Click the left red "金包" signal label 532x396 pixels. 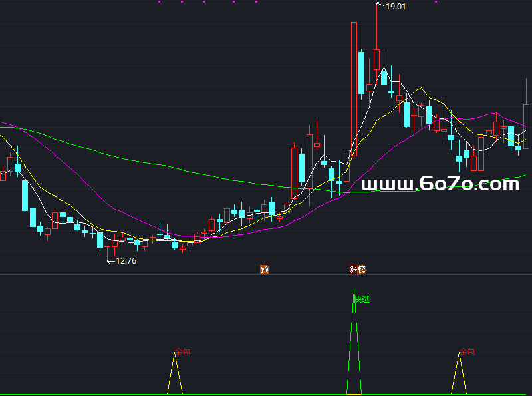click(x=182, y=351)
